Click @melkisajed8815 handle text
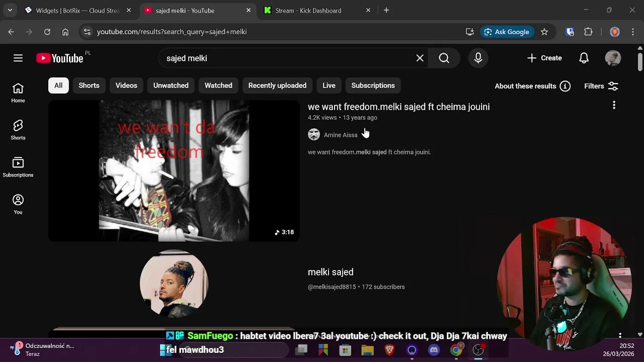The height and width of the screenshot is (362, 644). [332, 287]
